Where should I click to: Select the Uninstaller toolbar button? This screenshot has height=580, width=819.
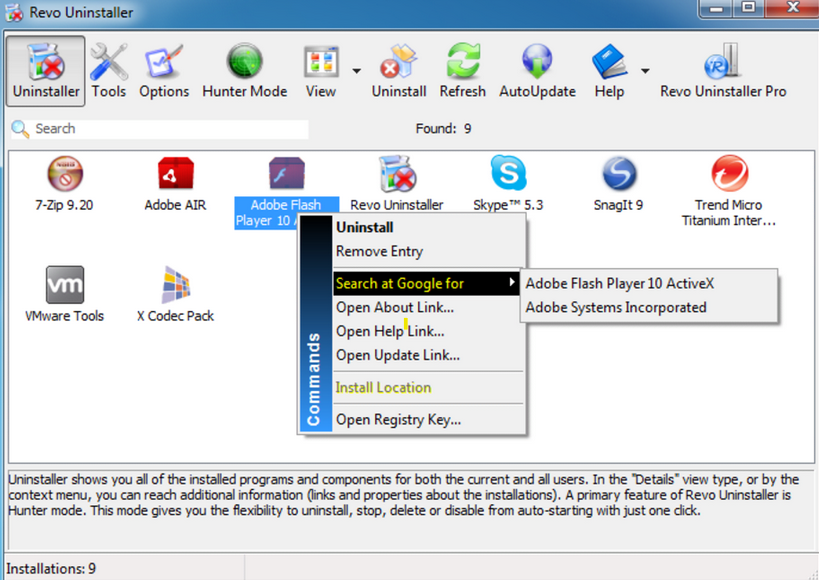[x=46, y=71]
